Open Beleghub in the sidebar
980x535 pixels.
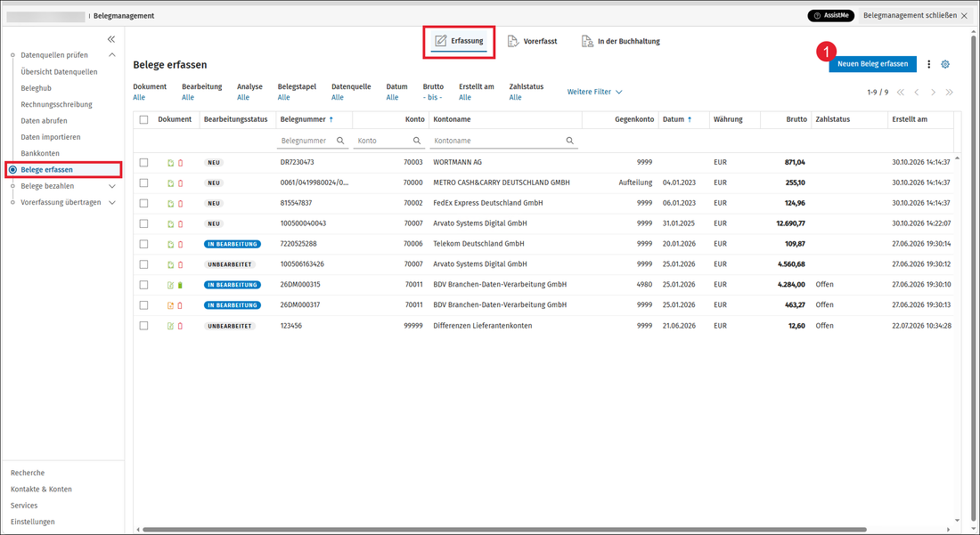pos(37,88)
